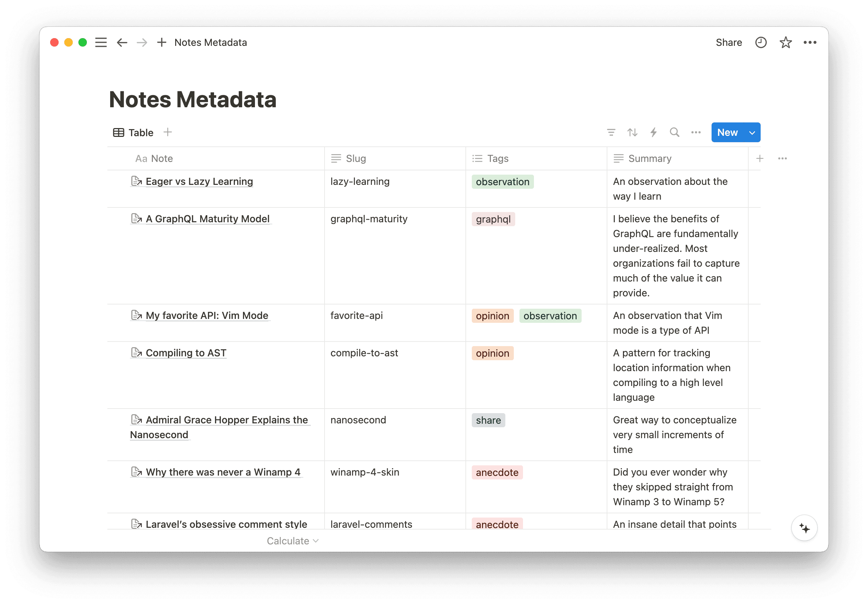Search the database with magnifier icon
Viewport: 868px width, 604px height.
click(x=674, y=133)
